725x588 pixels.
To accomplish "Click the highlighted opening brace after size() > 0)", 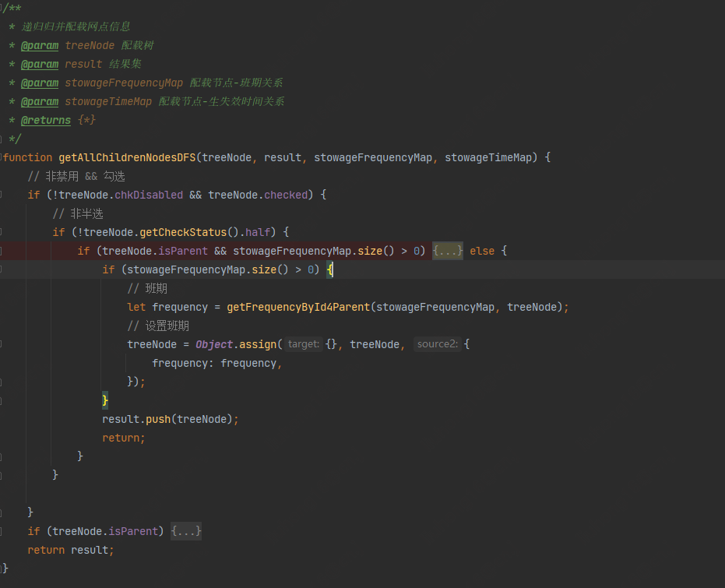I will 329,269.
